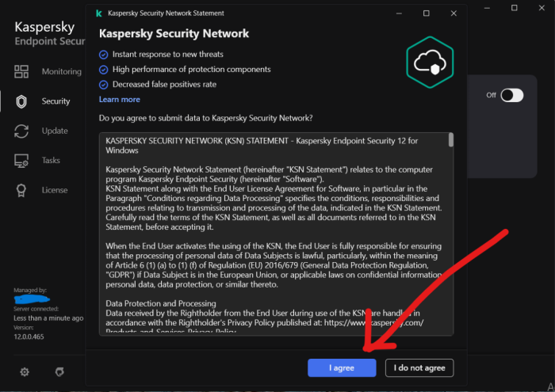Maximize the KSN Statement dialog window
The image size is (555, 392).
[x=427, y=13]
